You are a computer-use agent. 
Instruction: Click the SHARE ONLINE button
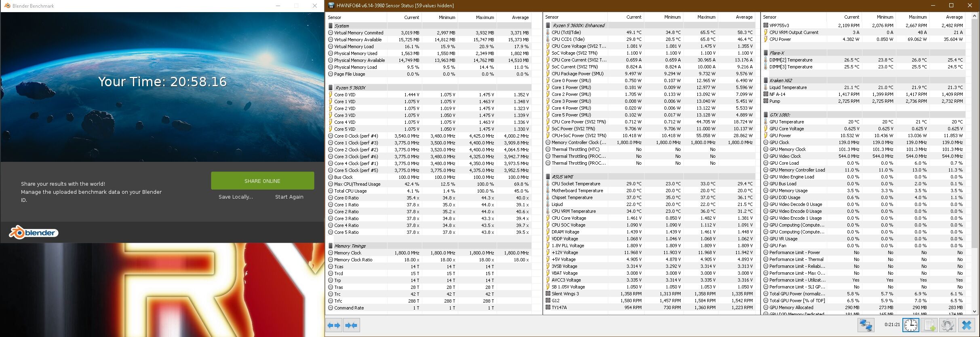point(262,181)
